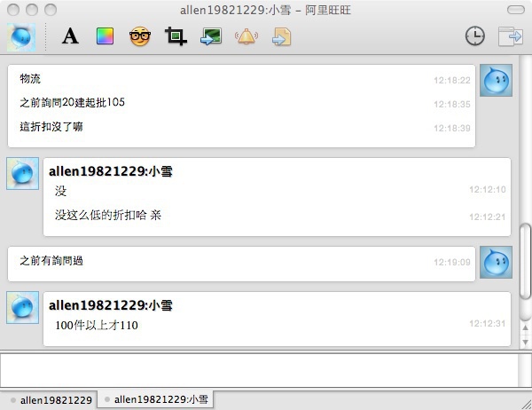Send a picture using the image icon
The height and width of the screenshot is (410, 532).
[x=211, y=36]
